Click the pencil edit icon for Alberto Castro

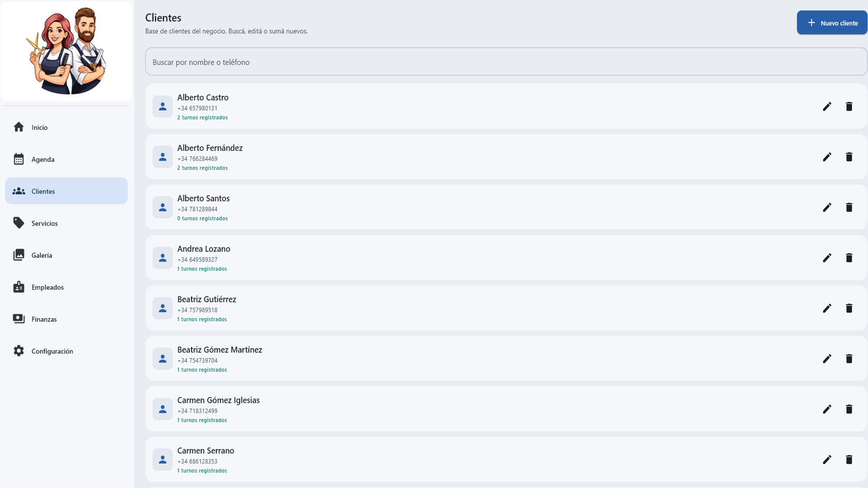pyautogui.click(x=827, y=107)
